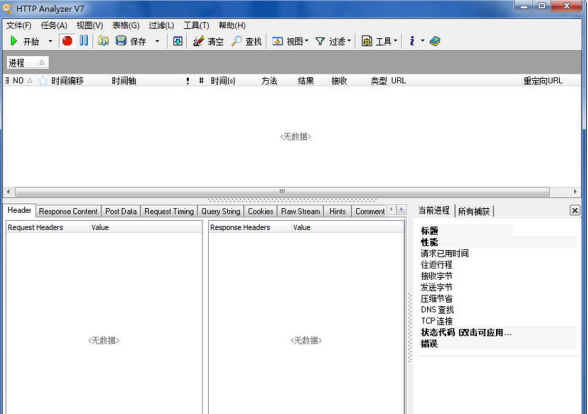Switch to the Post Data tab
The height and width of the screenshot is (414, 588).
121,212
